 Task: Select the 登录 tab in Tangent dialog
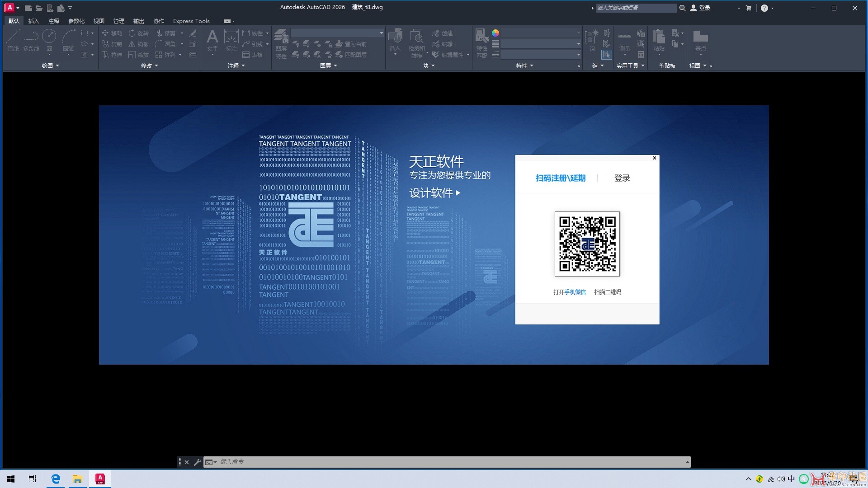(622, 178)
